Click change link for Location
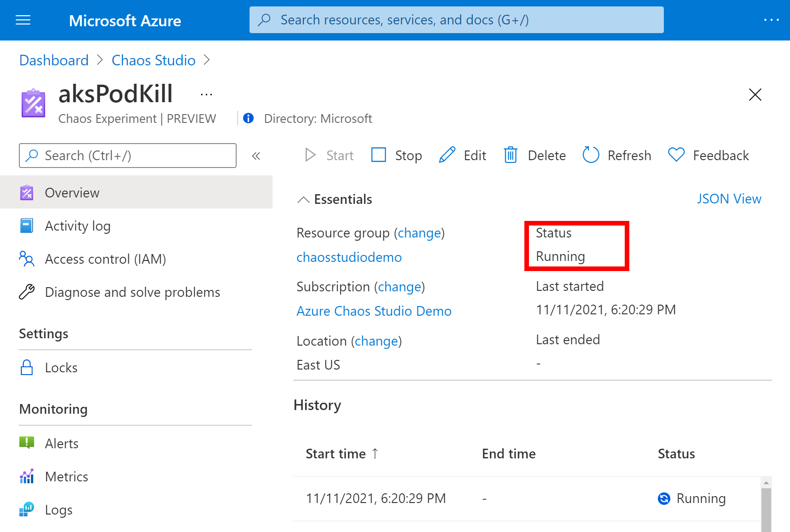The width and height of the screenshot is (790, 532). 377,341
